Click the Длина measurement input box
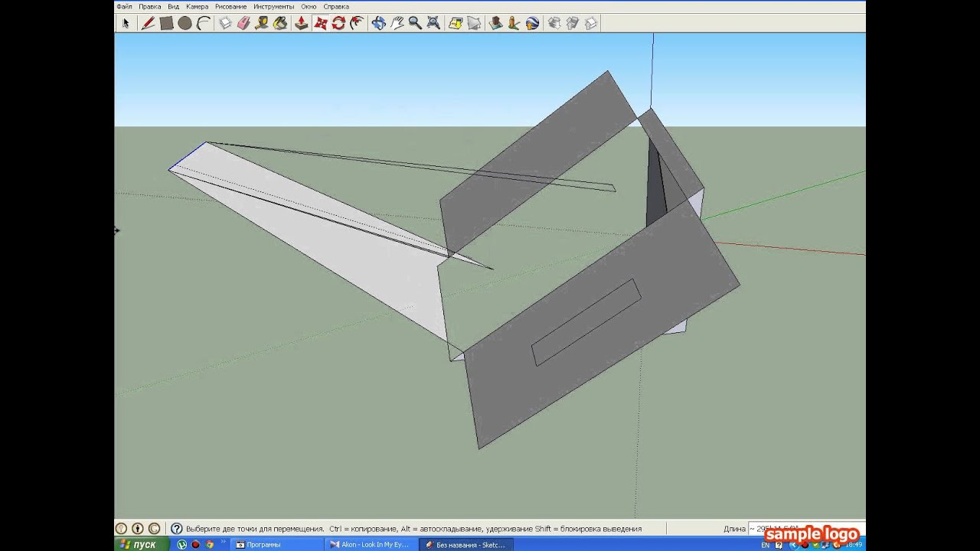This screenshot has width=980, height=551. pyautogui.click(x=805, y=529)
